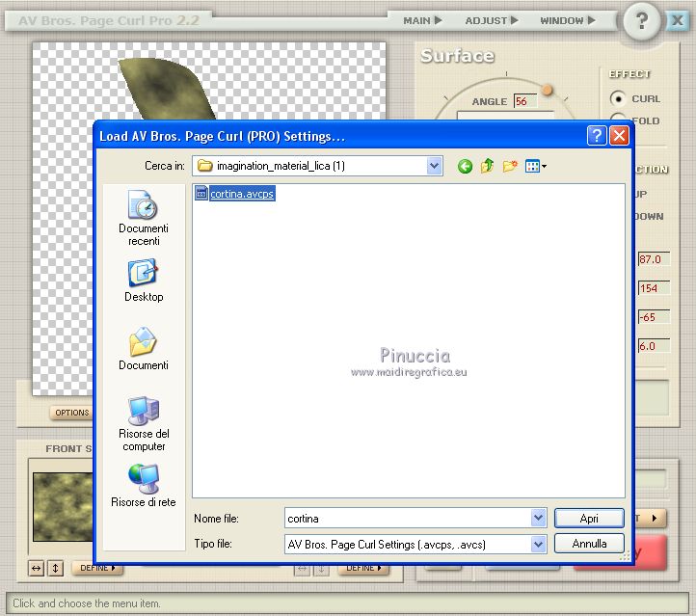Click the front side texture thumbnail

(64, 506)
